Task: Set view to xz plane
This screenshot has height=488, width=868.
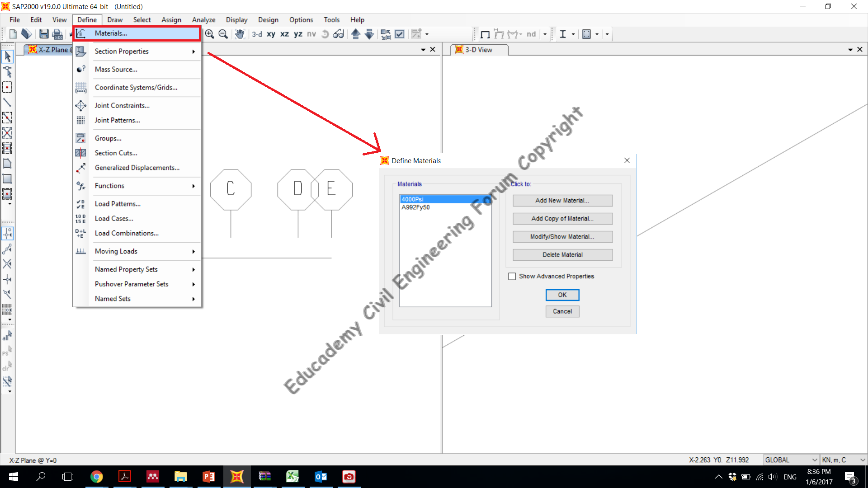Action: point(284,34)
